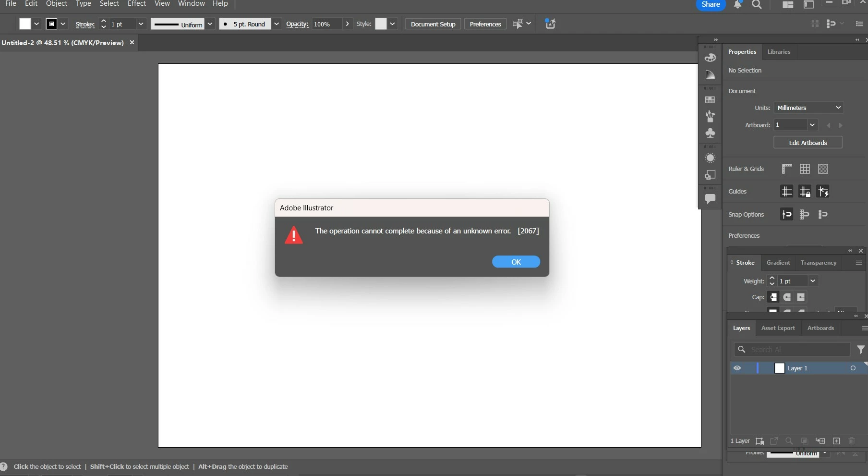The width and height of the screenshot is (868, 476).
Task: Open the Swatches panel icon
Action: tap(710, 100)
